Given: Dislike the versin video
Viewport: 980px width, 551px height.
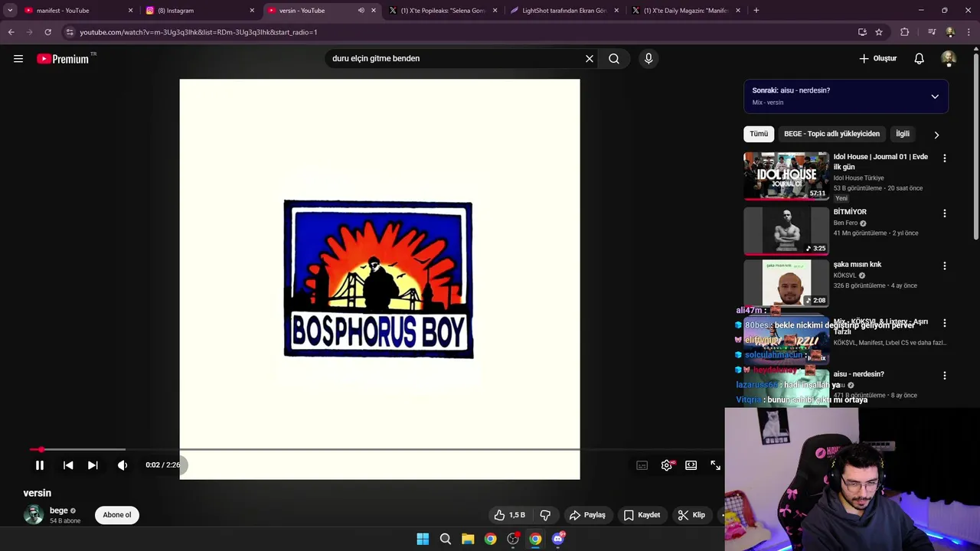Looking at the screenshot, I should tap(545, 515).
